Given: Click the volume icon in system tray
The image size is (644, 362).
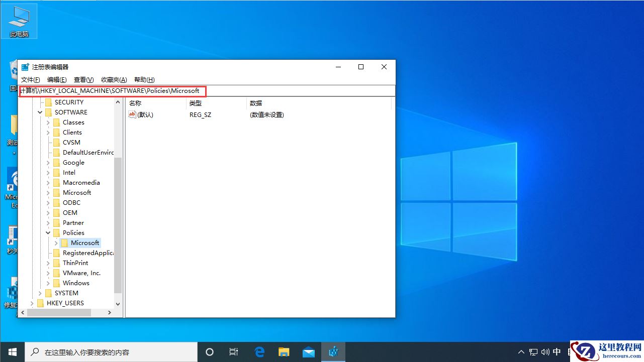Looking at the screenshot, I should click(x=545, y=351).
